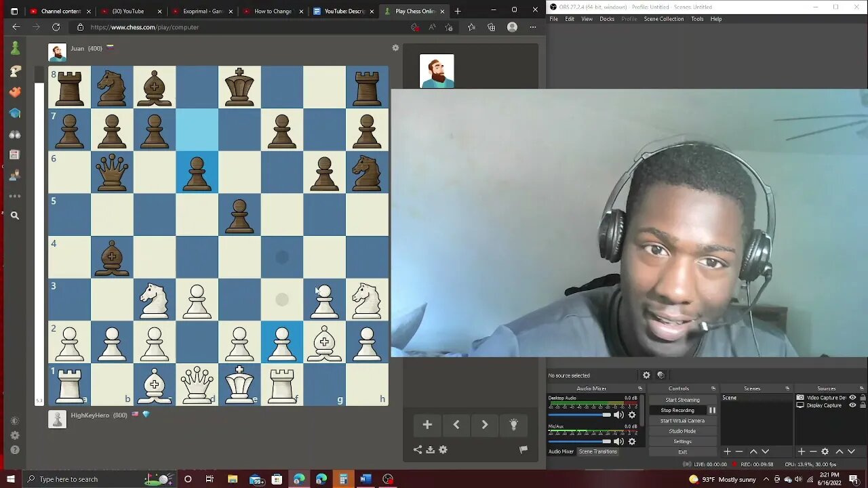The image size is (868, 488).
Task: Download the chess game PGN
Action: (430, 449)
